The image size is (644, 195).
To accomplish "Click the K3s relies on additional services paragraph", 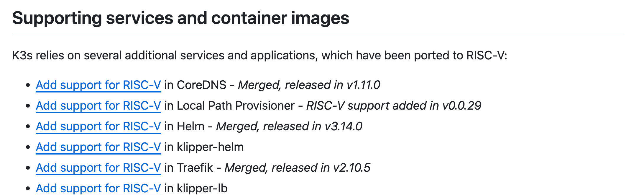I will click(x=259, y=56).
